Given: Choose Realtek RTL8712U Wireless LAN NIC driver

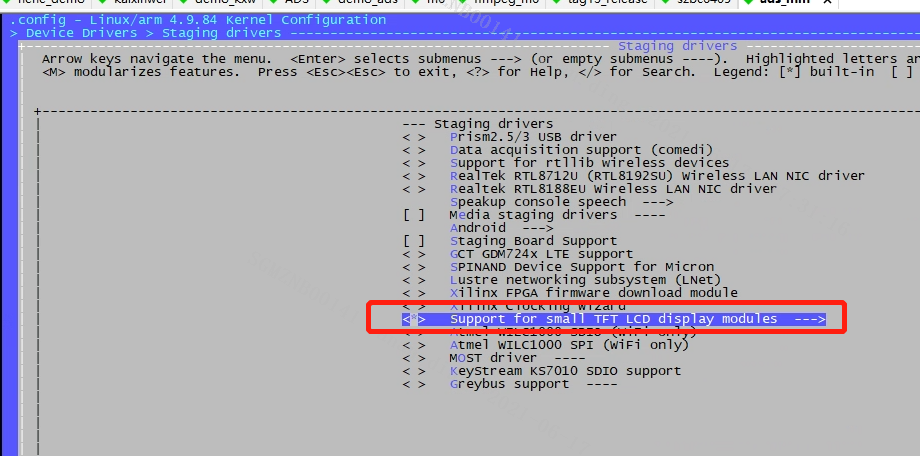Looking at the screenshot, I should [x=657, y=176].
